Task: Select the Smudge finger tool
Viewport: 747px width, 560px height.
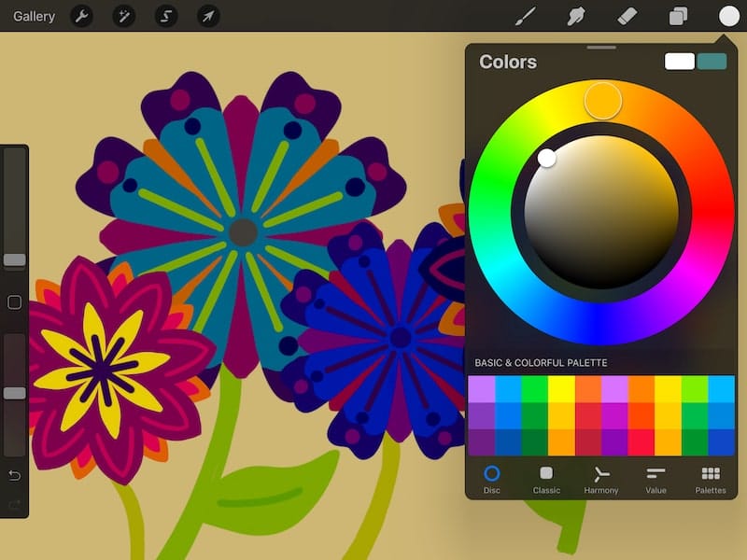Action: [x=576, y=16]
